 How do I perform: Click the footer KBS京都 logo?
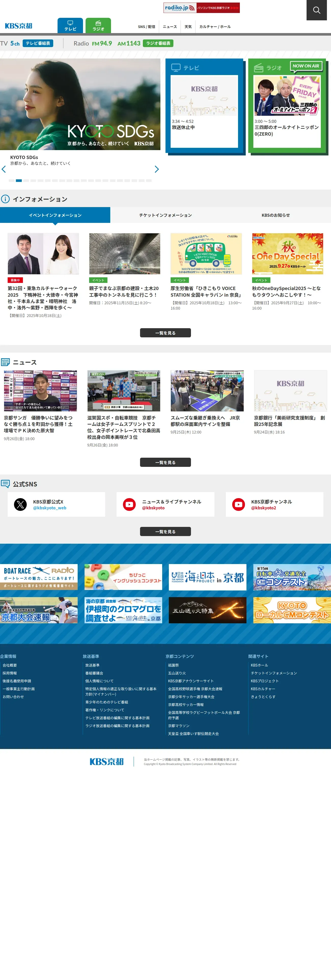107,762
